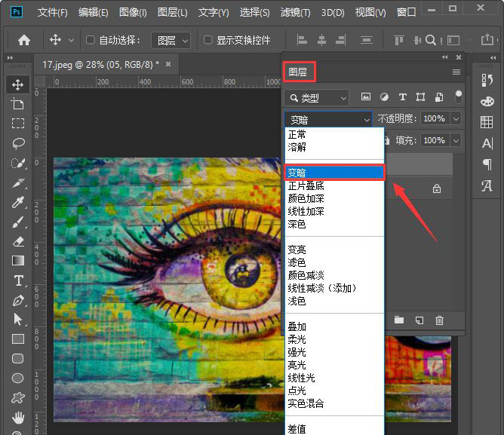Open the 滤镜(T) menu
The height and width of the screenshot is (435, 504).
(296, 13)
